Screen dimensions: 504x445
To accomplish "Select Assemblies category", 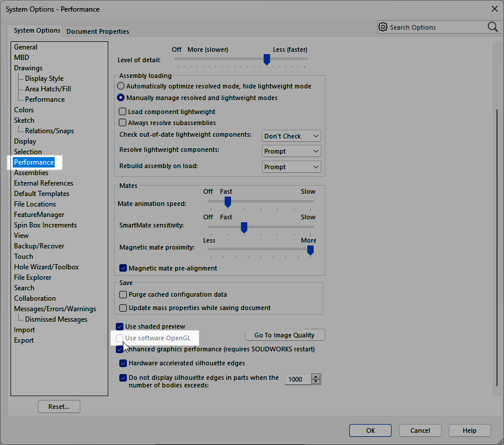I will pyautogui.click(x=31, y=173).
